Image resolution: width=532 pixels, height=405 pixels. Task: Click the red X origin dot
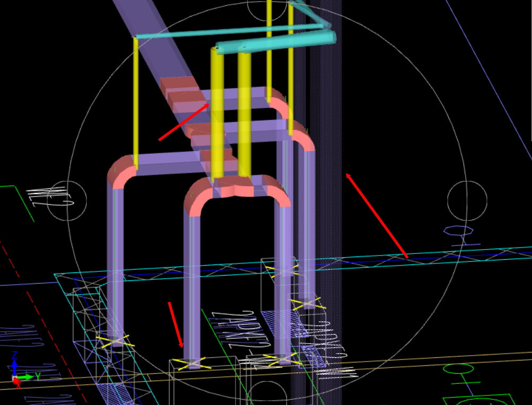pyautogui.click(x=16, y=381)
